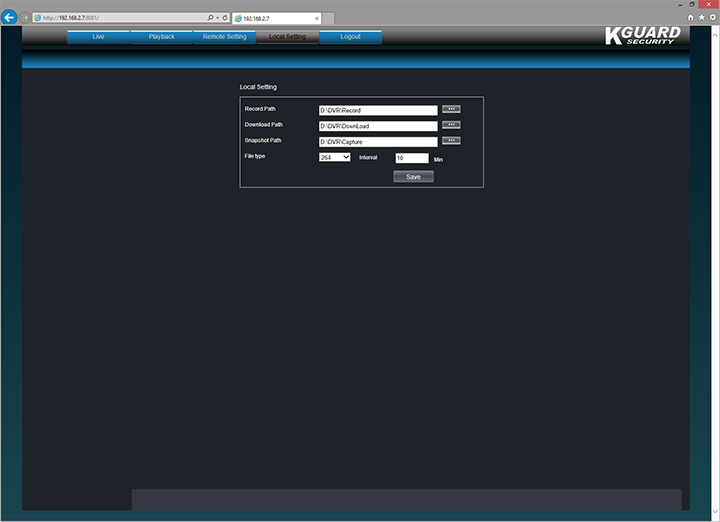The image size is (720, 522).
Task: Click the refresh icon in address bar
Action: (224, 18)
